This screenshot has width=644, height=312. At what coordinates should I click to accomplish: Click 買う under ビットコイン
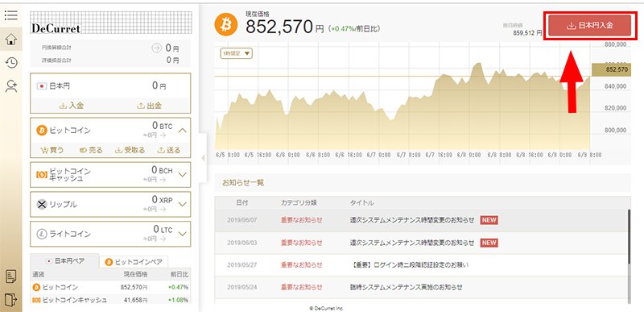[x=52, y=150]
